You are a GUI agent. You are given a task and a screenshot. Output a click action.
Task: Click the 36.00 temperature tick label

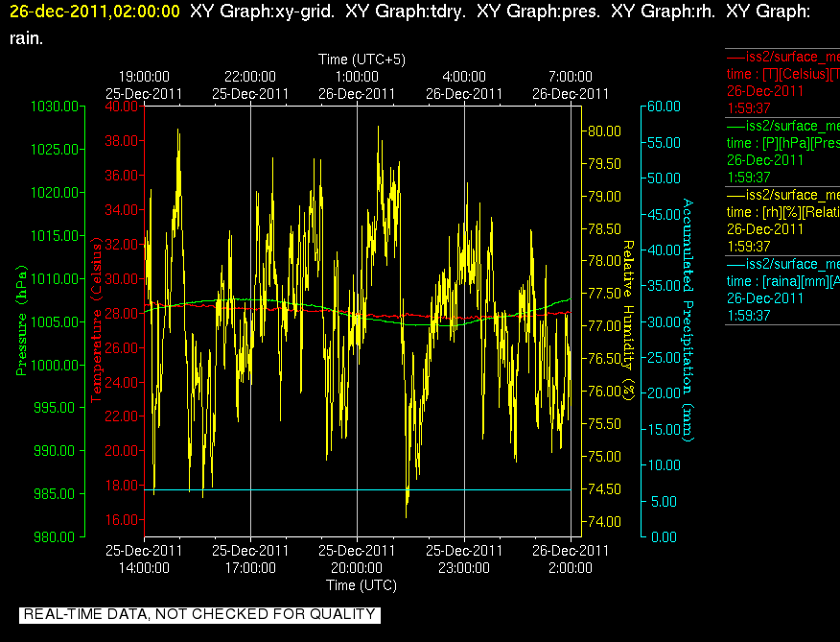tap(122, 176)
